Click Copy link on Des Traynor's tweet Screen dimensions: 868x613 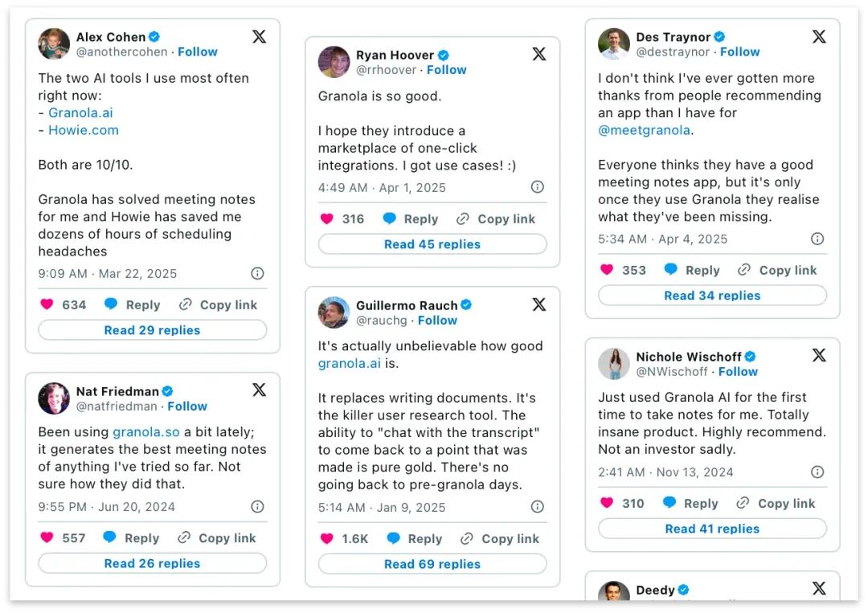(777, 270)
